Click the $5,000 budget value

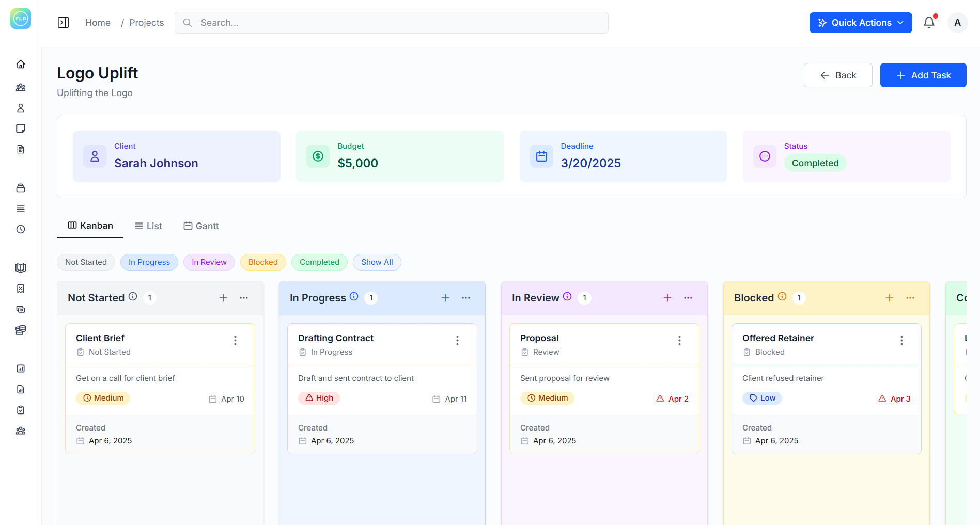(357, 163)
